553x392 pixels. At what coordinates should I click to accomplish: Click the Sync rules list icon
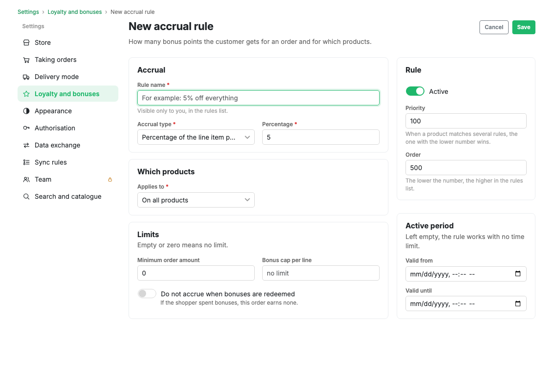tap(26, 162)
